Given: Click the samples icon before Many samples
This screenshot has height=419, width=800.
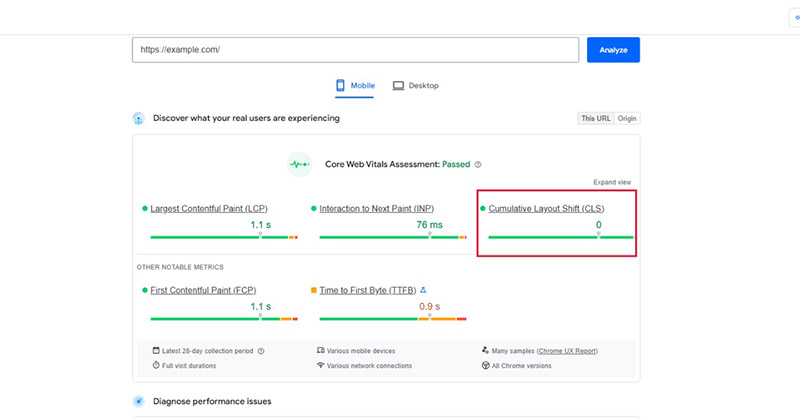Looking at the screenshot, I should coord(485,351).
